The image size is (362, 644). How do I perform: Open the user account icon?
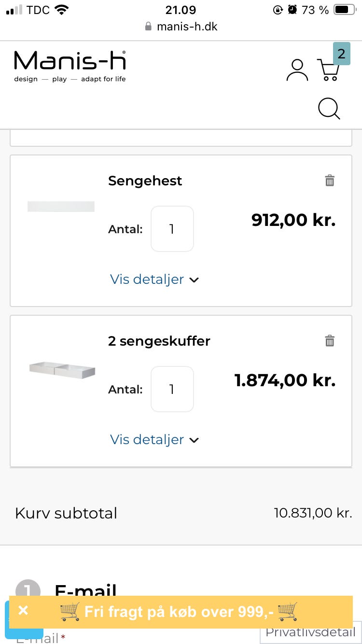[297, 70]
